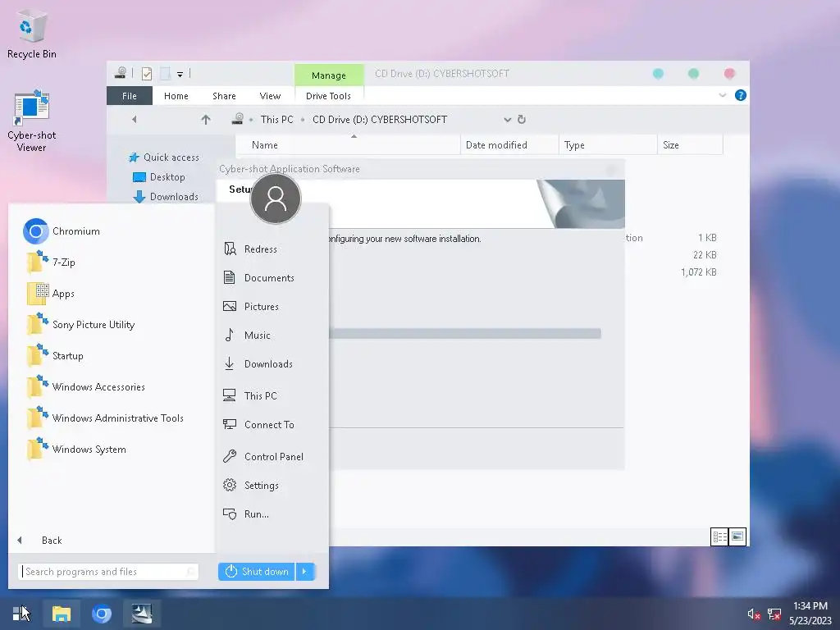Click the user account avatar
840x630 pixels.
276,199
